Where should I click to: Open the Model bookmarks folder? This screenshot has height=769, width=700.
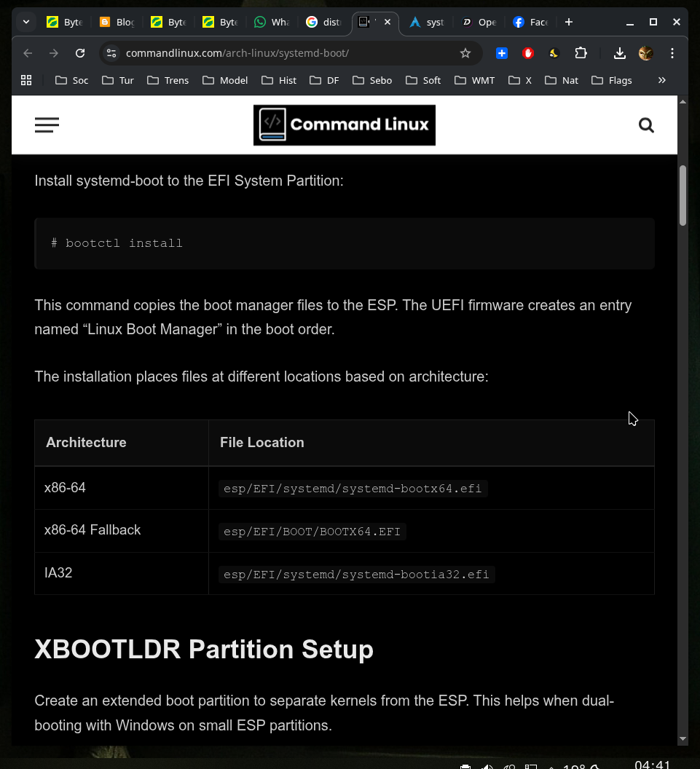pyautogui.click(x=225, y=80)
